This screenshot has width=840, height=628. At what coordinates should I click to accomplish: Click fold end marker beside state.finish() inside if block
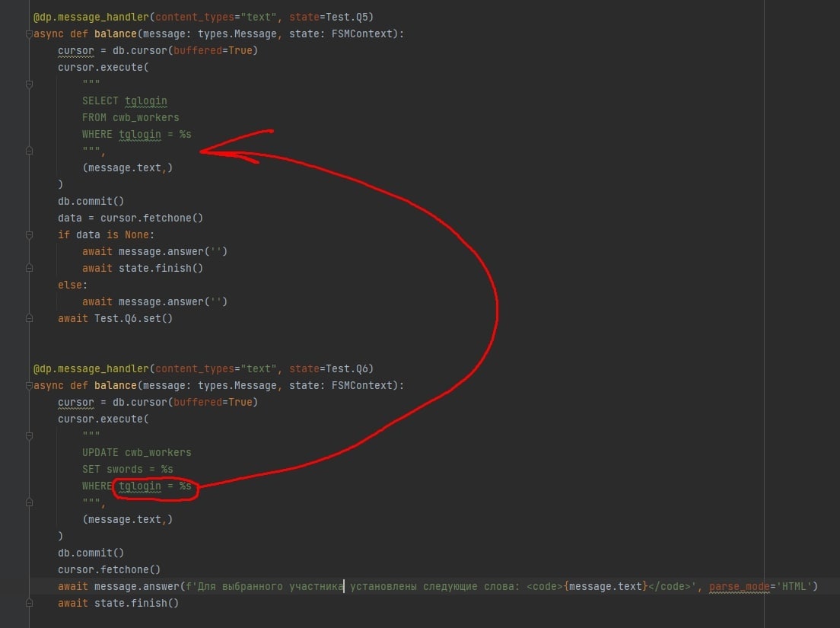[29, 268]
